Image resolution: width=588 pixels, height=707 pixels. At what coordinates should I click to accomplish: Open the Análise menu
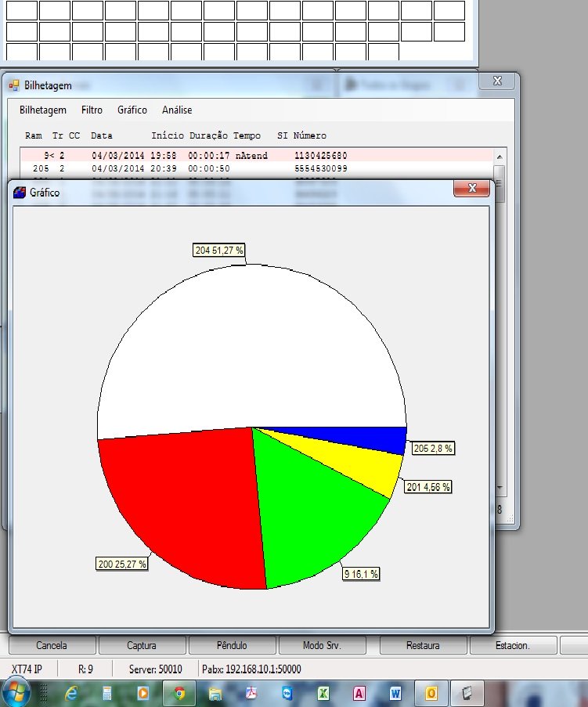pyautogui.click(x=177, y=110)
